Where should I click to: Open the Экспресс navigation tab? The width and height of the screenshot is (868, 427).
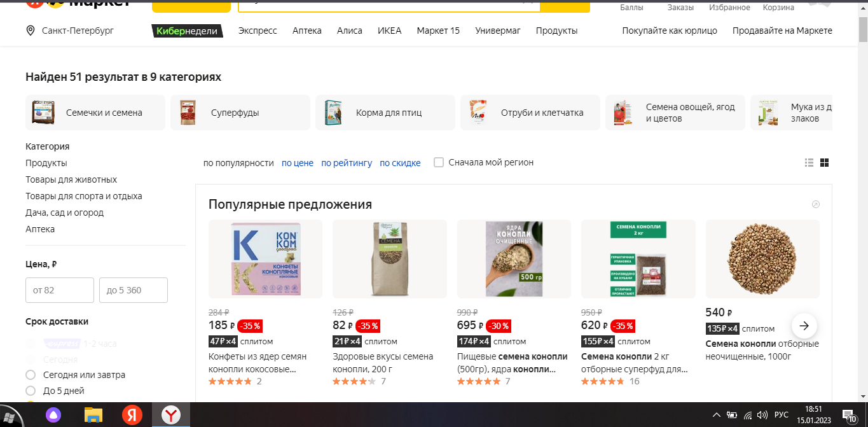point(258,31)
